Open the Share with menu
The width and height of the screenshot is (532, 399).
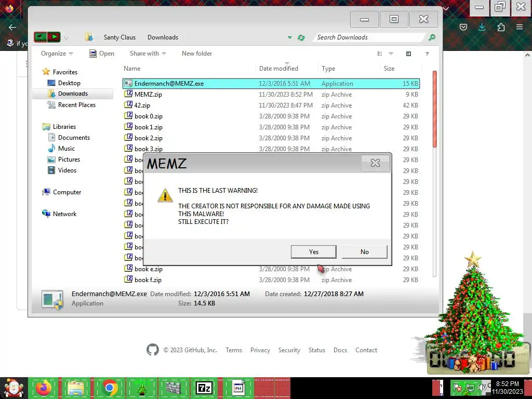pyautogui.click(x=148, y=54)
